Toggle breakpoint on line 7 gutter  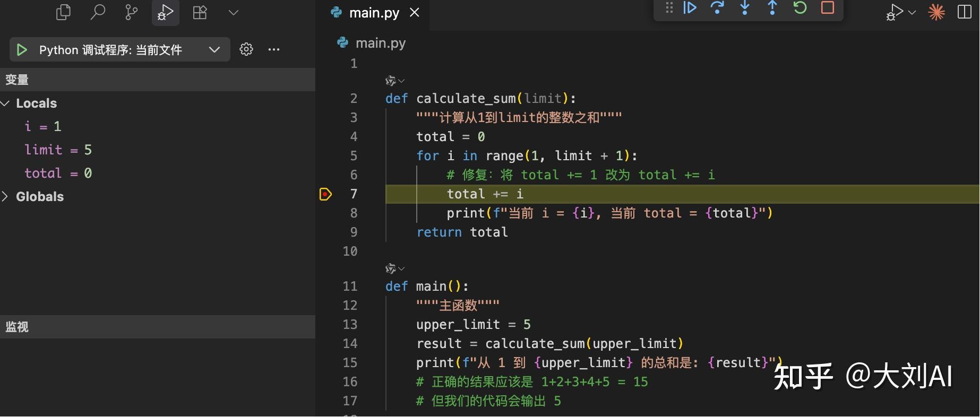click(325, 194)
